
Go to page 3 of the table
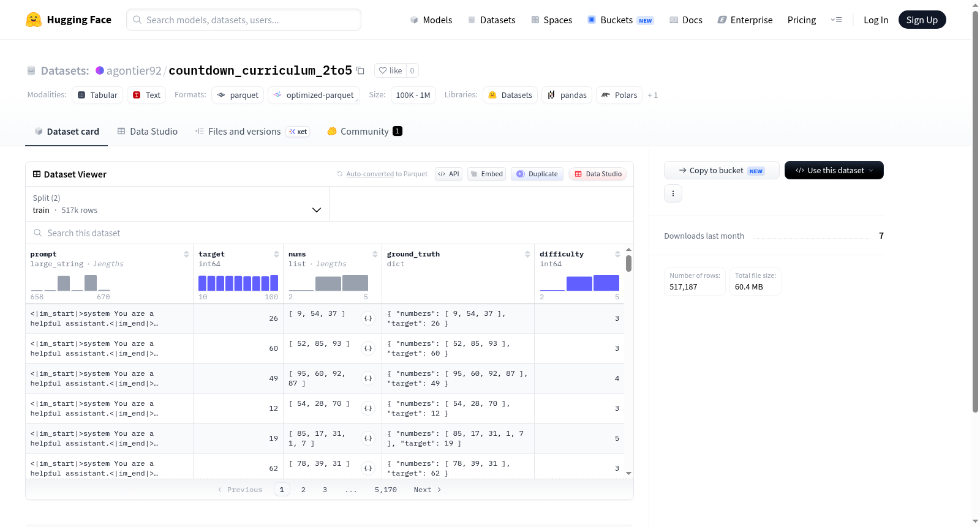click(325, 490)
